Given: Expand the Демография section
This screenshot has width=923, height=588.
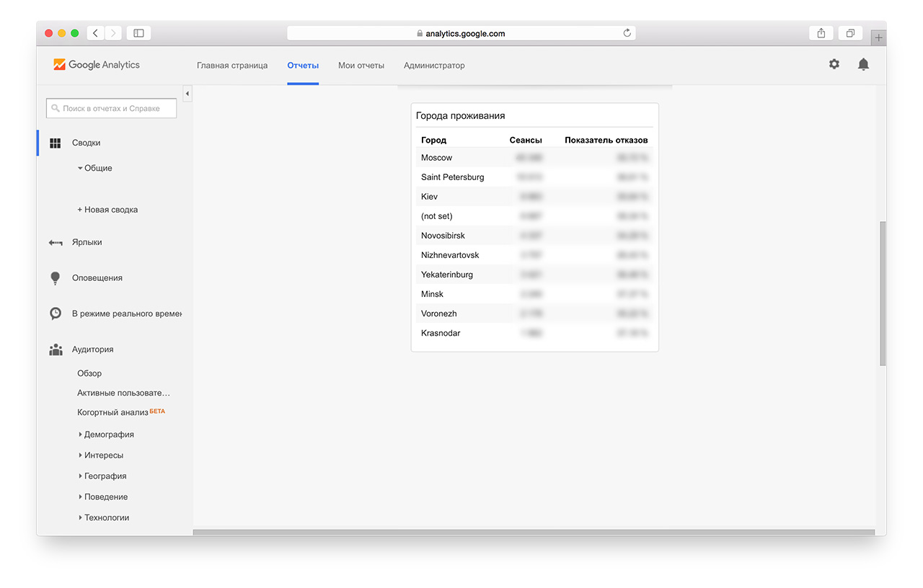Looking at the screenshot, I should pyautogui.click(x=108, y=435).
